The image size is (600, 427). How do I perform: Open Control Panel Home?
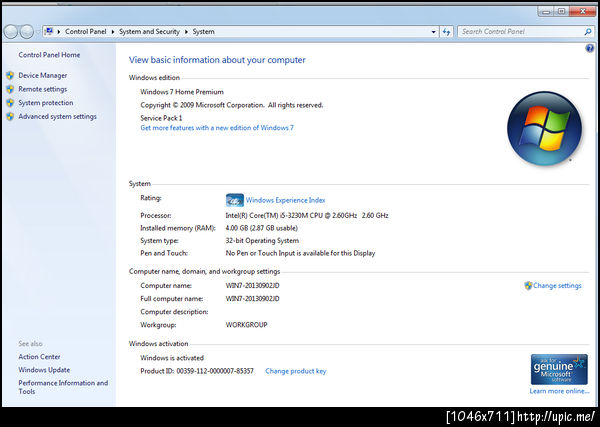coord(49,55)
